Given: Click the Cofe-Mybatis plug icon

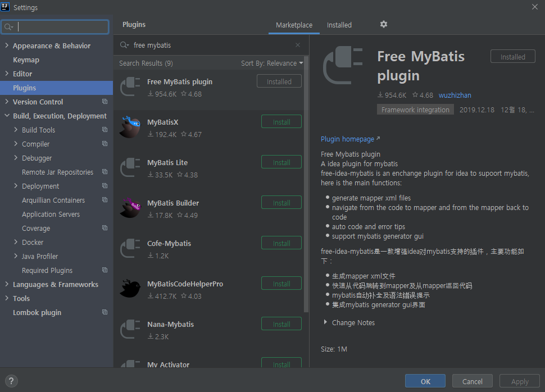Looking at the screenshot, I should click(130, 248).
